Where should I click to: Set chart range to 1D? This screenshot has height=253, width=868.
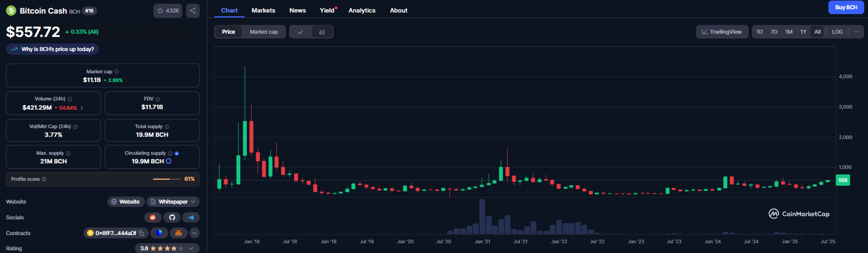pyautogui.click(x=759, y=32)
